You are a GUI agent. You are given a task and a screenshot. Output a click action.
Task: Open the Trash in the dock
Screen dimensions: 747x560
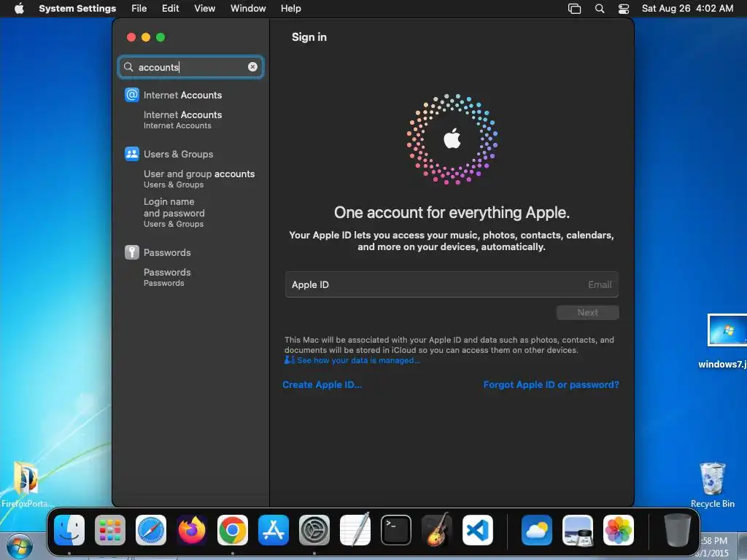678,530
